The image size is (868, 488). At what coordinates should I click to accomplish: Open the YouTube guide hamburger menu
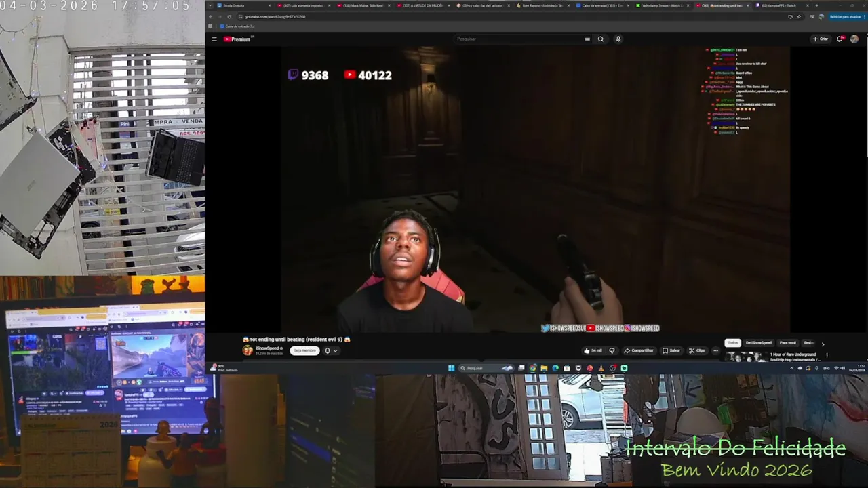pyautogui.click(x=214, y=39)
